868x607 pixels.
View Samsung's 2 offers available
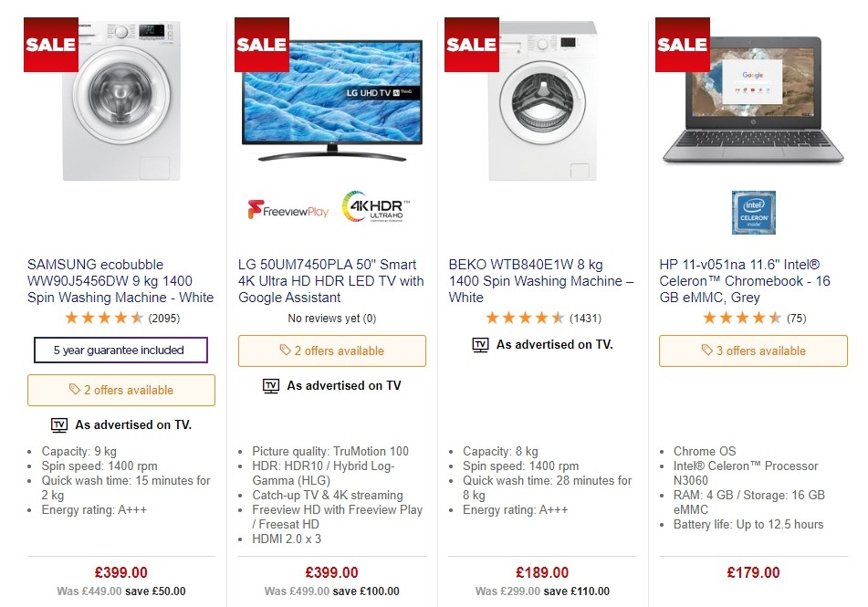point(120,390)
